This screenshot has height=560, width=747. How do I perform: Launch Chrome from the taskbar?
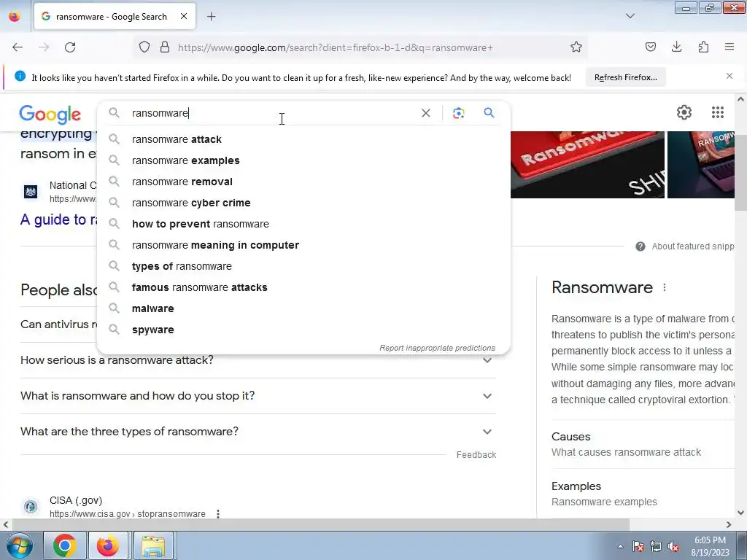click(x=65, y=545)
